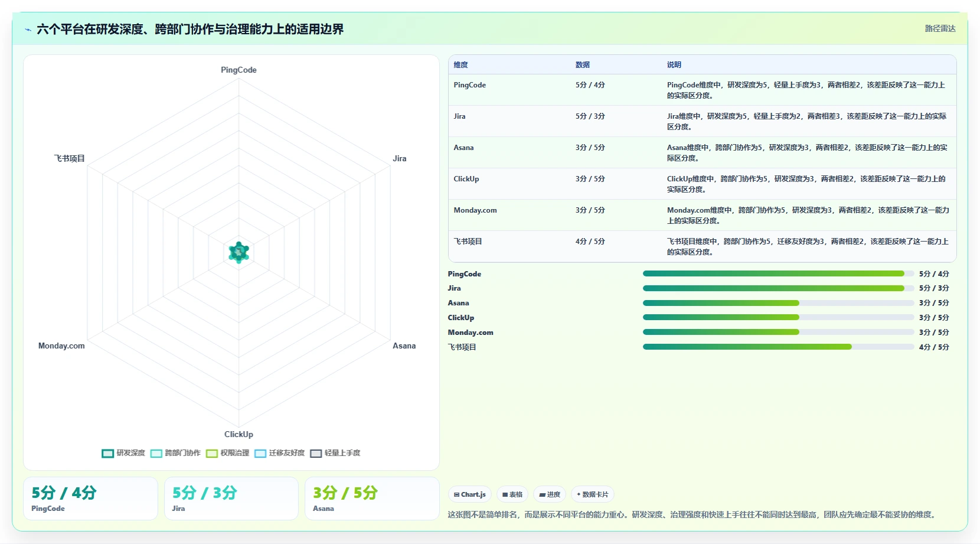
Task: Click the icon before the title
Action: pyautogui.click(x=28, y=30)
